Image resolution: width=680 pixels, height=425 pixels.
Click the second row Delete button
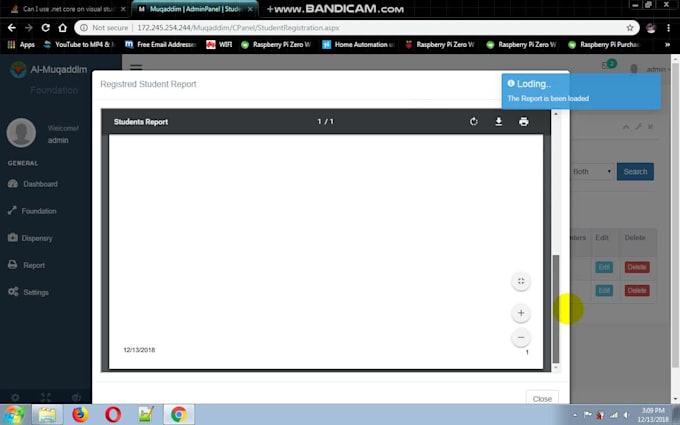pyautogui.click(x=637, y=290)
